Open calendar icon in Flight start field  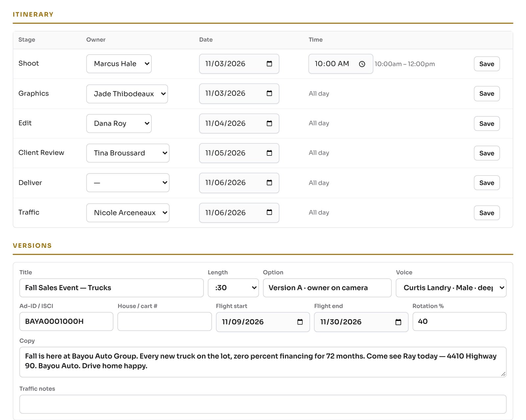click(x=300, y=322)
